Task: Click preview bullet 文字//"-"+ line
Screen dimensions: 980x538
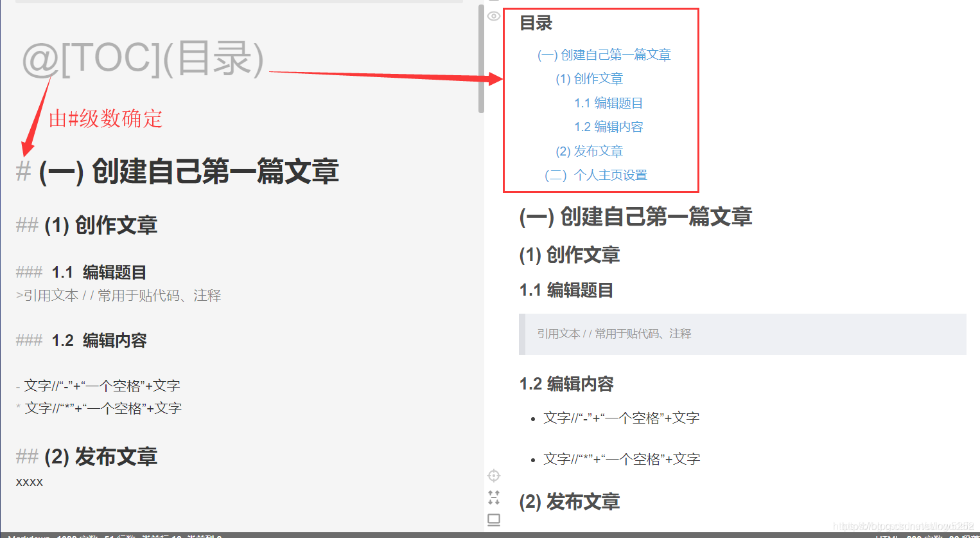Action: (621, 418)
